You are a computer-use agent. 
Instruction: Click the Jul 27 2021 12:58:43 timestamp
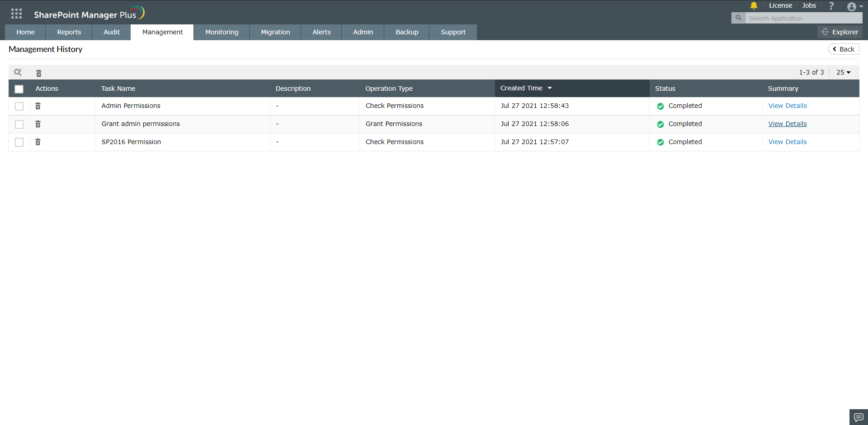[x=535, y=106]
